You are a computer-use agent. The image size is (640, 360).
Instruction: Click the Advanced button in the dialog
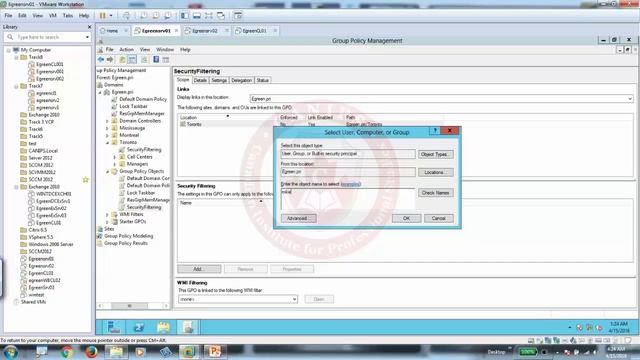(298, 218)
